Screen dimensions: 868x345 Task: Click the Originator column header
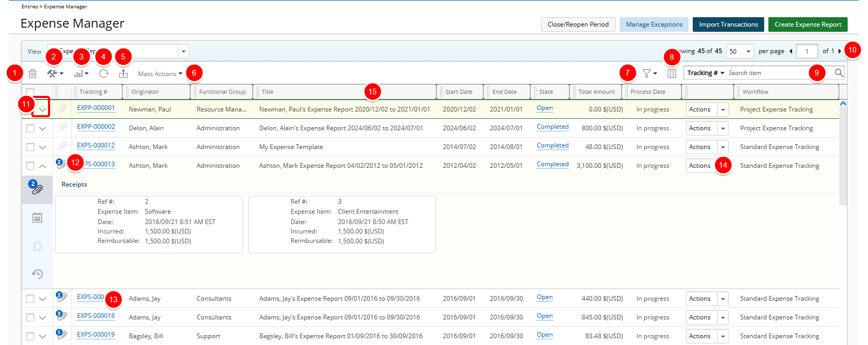click(x=156, y=92)
